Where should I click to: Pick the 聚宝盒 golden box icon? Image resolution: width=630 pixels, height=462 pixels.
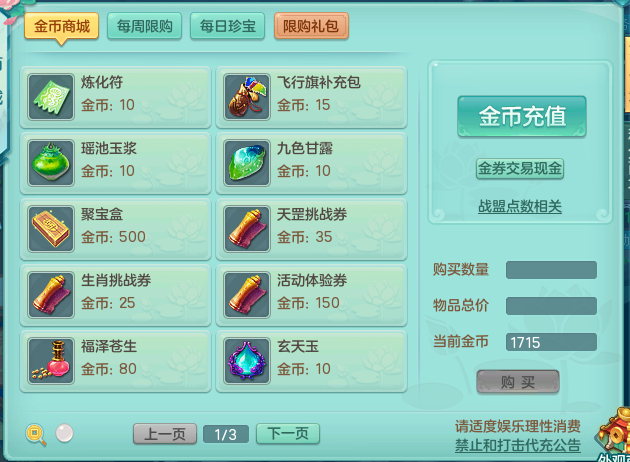click(x=51, y=229)
